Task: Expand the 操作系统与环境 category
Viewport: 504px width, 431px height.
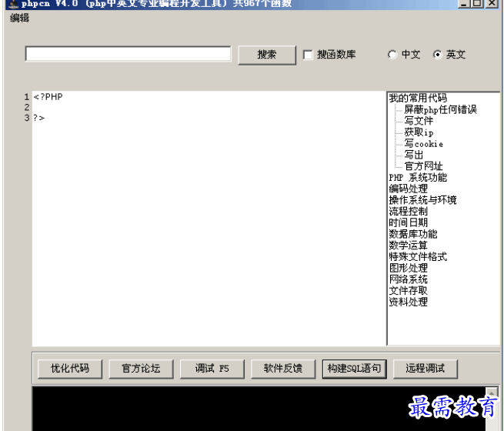Action: point(422,199)
